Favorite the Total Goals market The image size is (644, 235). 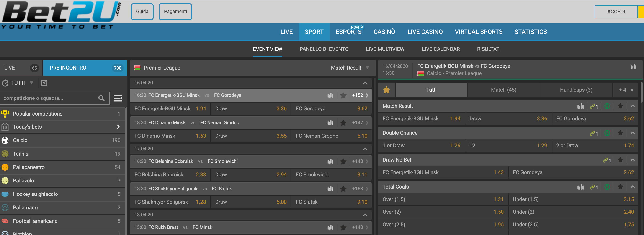pyautogui.click(x=620, y=187)
